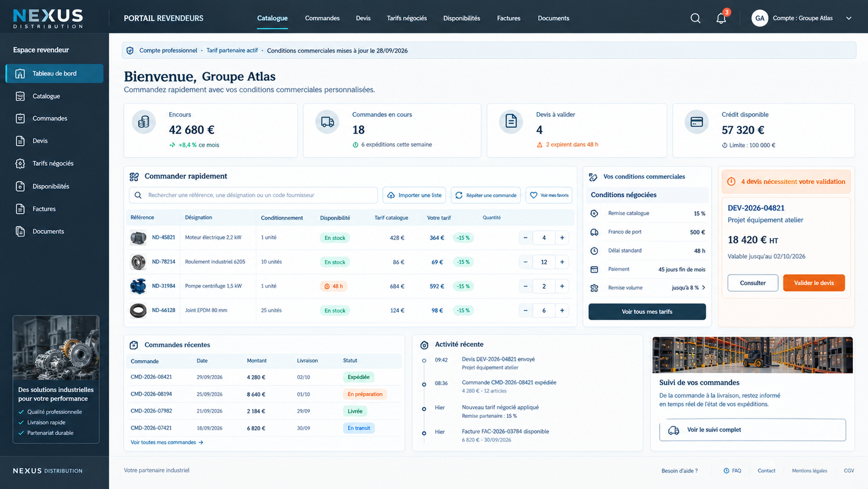This screenshot has width=868, height=489.
Task: Select Tableau de bord in sidebar
Action: [54, 74]
